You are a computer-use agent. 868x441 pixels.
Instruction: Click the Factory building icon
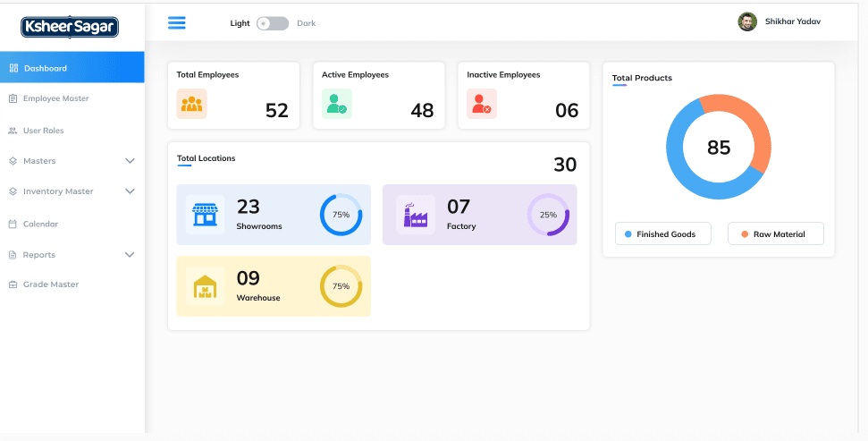click(416, 215)
